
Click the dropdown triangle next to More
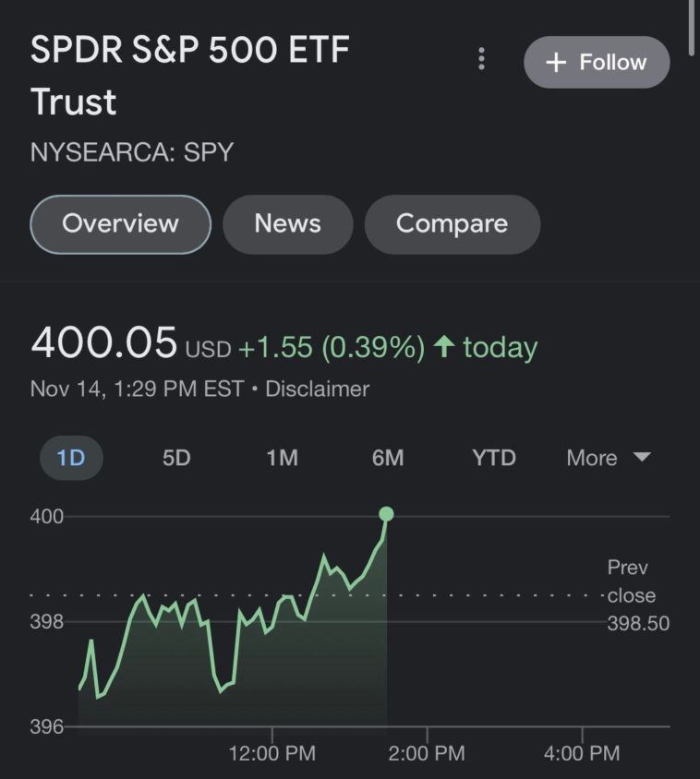[642, 457]
